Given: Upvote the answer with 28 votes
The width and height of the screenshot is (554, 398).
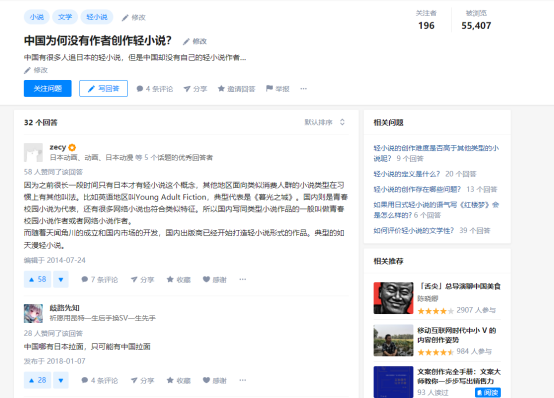Looking at the screenshot, I should coord(37,380).
